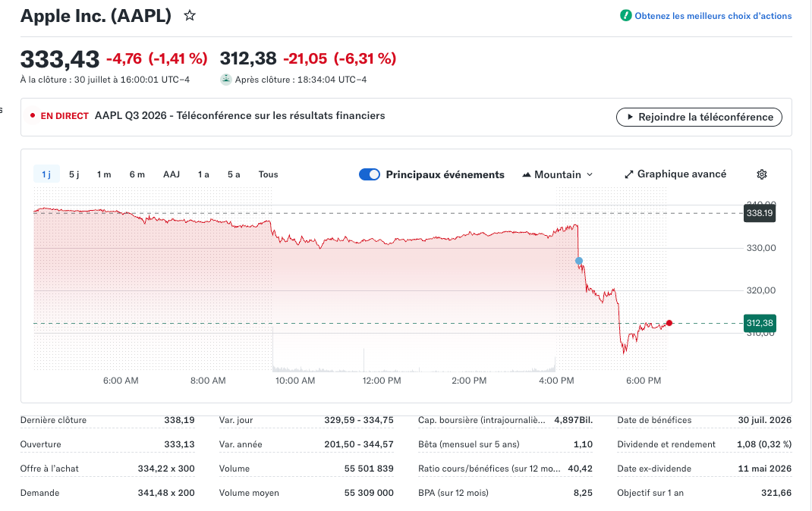The image size is (812, 511).
Task: Click the BPA value 8,25
Action: coord(583,493)
